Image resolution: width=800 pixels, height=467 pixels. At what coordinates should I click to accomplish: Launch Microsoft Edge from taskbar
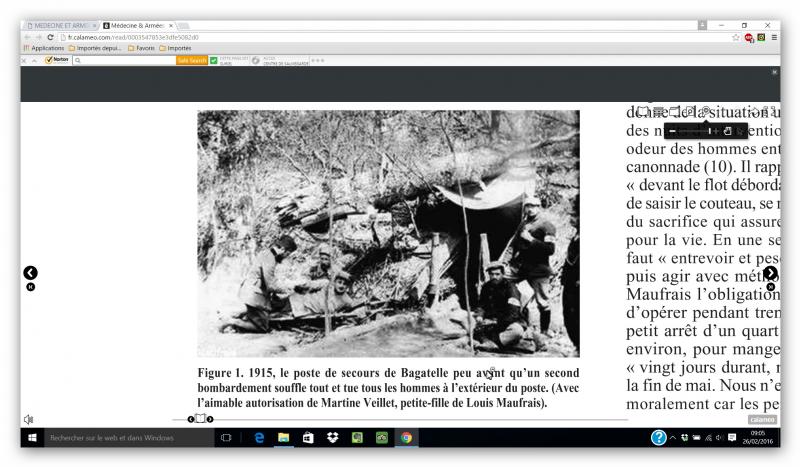click(259, 438)
